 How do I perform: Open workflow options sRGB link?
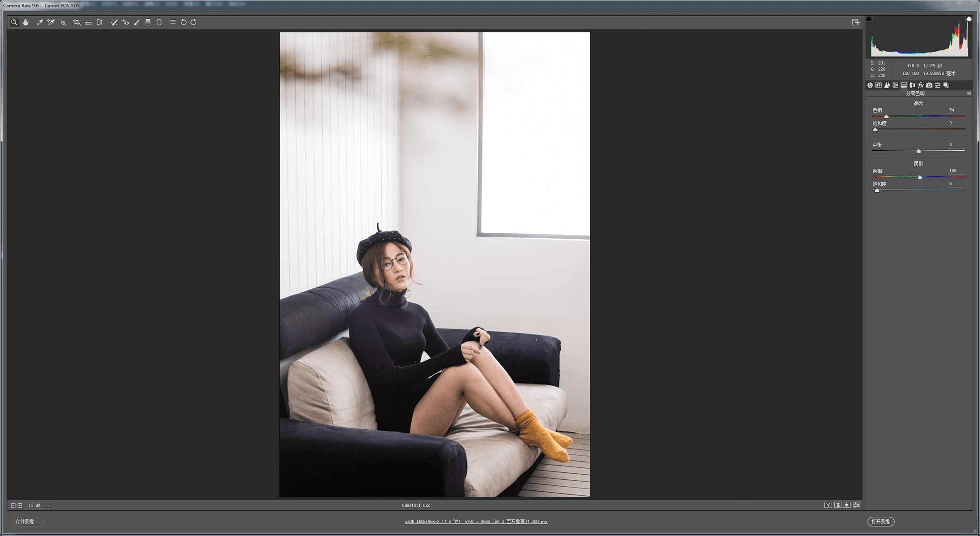[x=476, y=522]
